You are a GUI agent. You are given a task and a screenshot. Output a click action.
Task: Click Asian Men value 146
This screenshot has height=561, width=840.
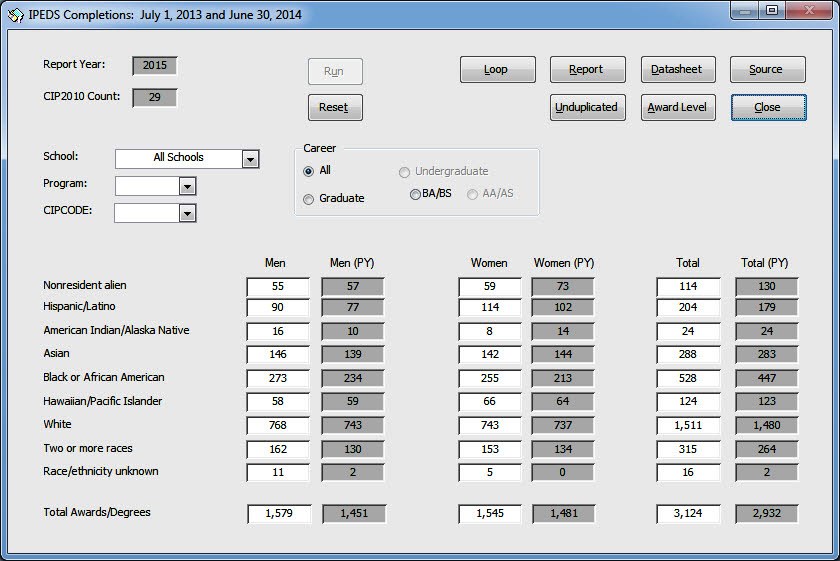coord(278,355)
